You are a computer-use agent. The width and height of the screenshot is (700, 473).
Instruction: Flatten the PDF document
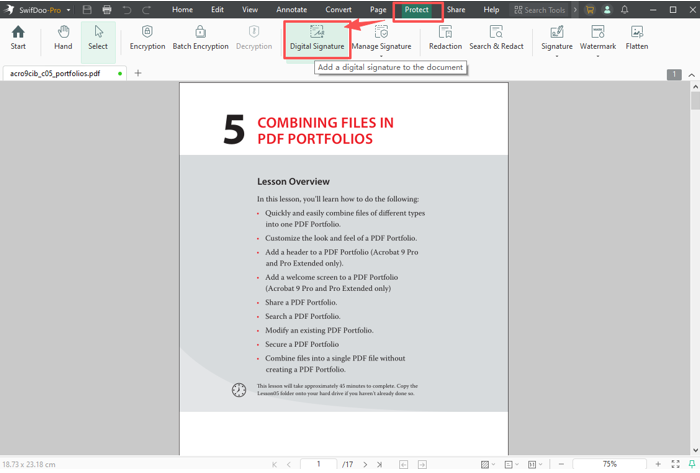tap(637, 37)
